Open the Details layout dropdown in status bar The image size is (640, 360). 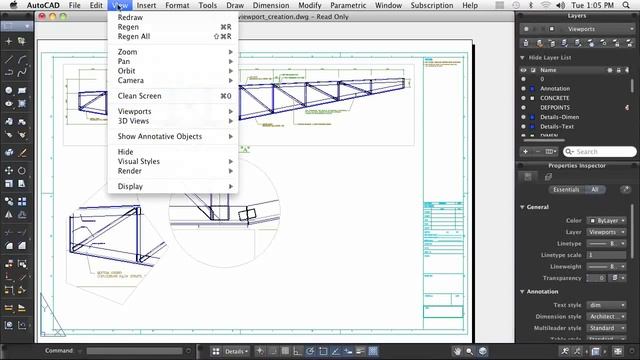pyautogui.click(x=236, y=351)
